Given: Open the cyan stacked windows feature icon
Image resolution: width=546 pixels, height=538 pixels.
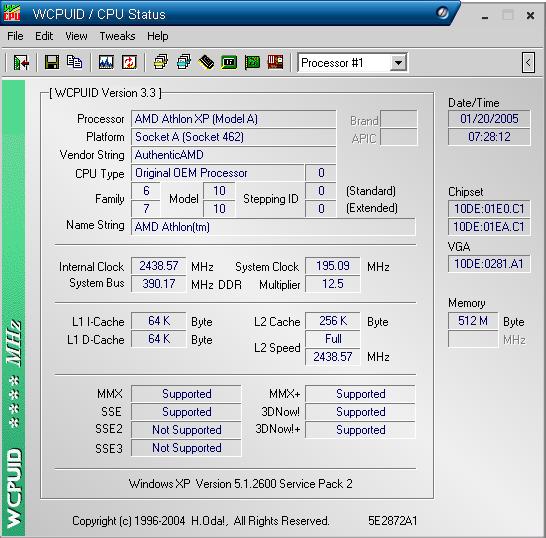Looking at the screenshot, I should [x=184, y=63].
